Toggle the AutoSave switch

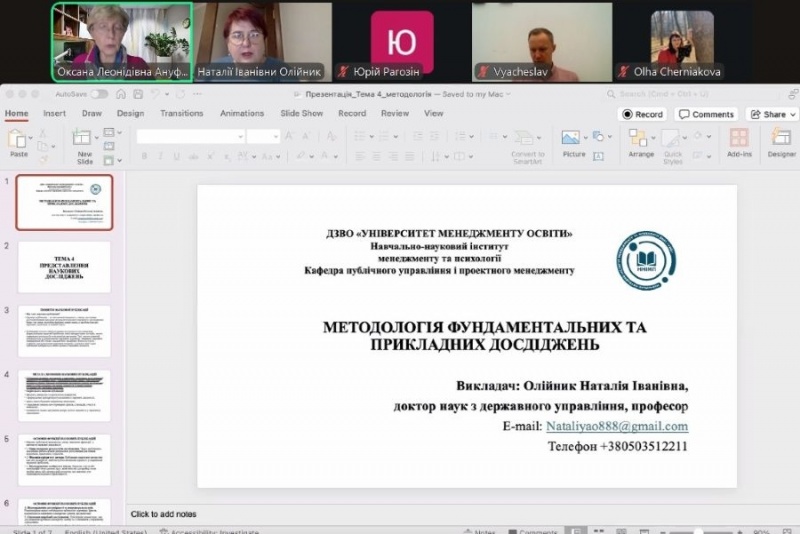click(x=99, y=94)
